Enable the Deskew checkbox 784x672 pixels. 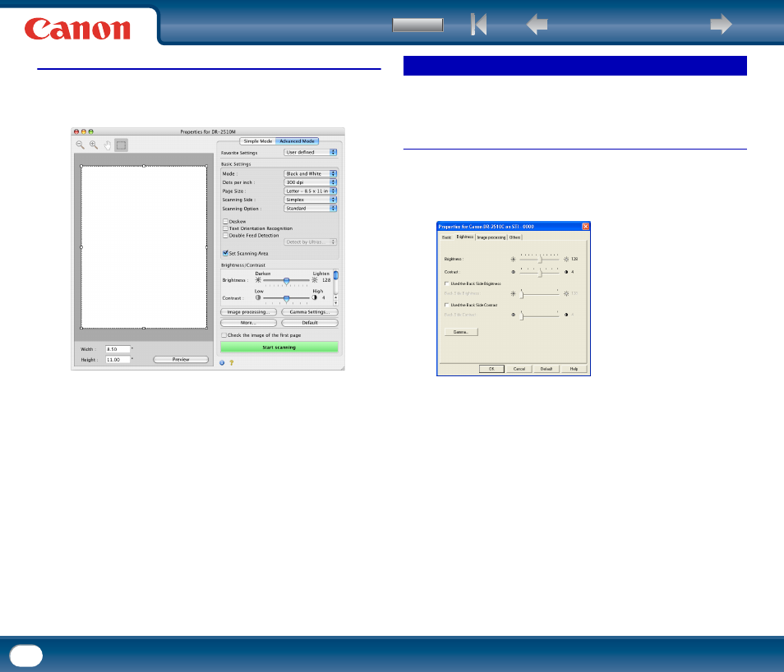pos(225,221)
